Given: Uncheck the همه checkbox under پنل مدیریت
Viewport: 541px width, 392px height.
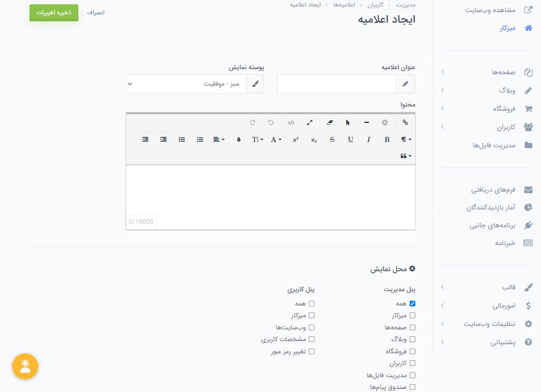Looking at the screenshot, I should pyautogui.click(x=412, y=304).
